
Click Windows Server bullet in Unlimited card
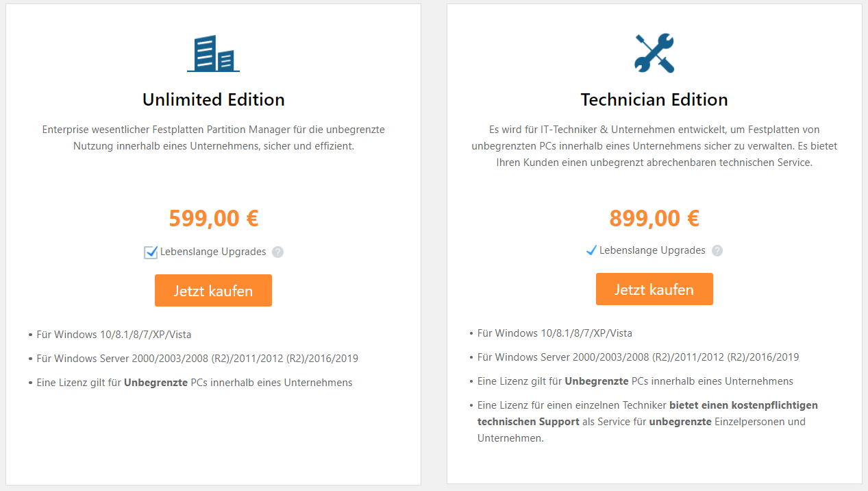pos(197,359)
